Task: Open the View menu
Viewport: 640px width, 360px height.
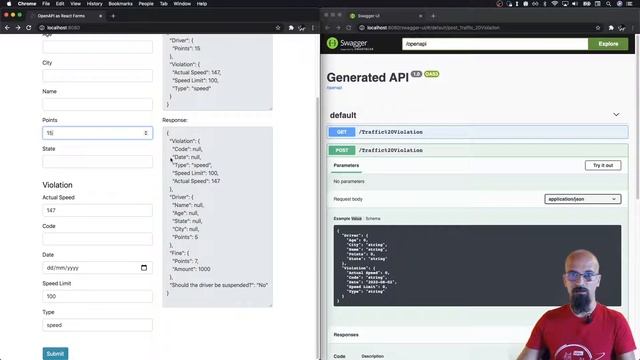Action: 76,4
